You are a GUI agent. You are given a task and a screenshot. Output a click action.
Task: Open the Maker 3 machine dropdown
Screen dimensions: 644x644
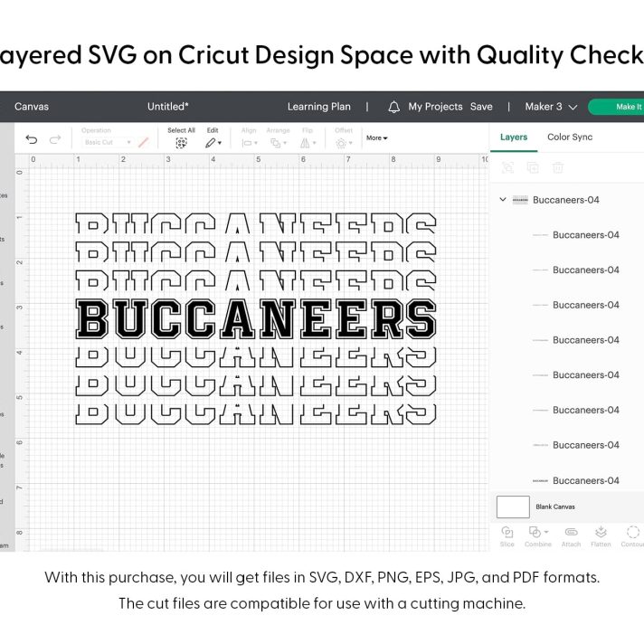[551, 107]
